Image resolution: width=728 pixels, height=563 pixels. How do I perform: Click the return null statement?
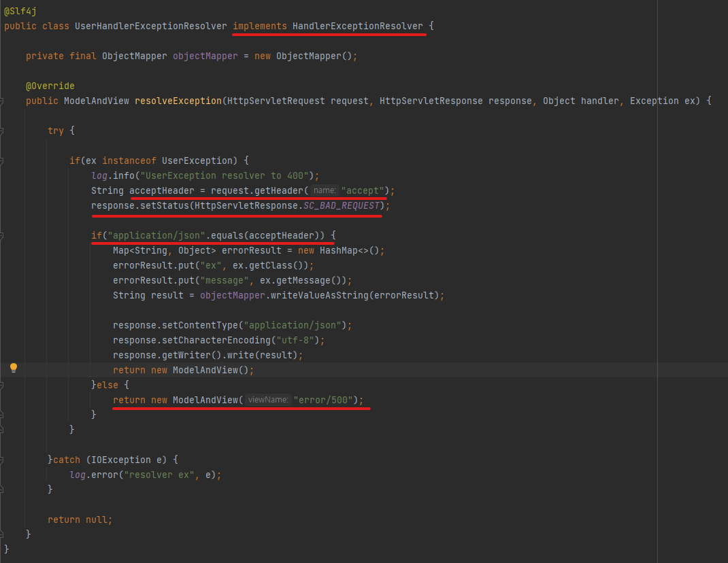coord(80,520)
